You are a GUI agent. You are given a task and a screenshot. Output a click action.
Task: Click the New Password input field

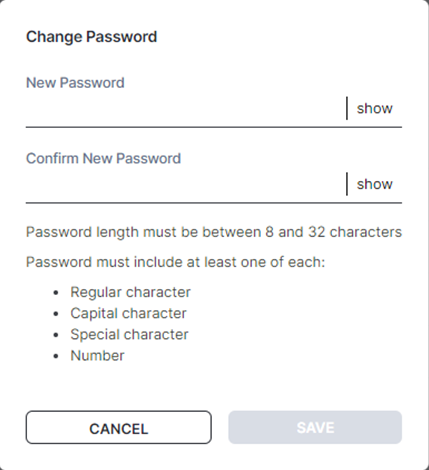(x=186, y=108)
